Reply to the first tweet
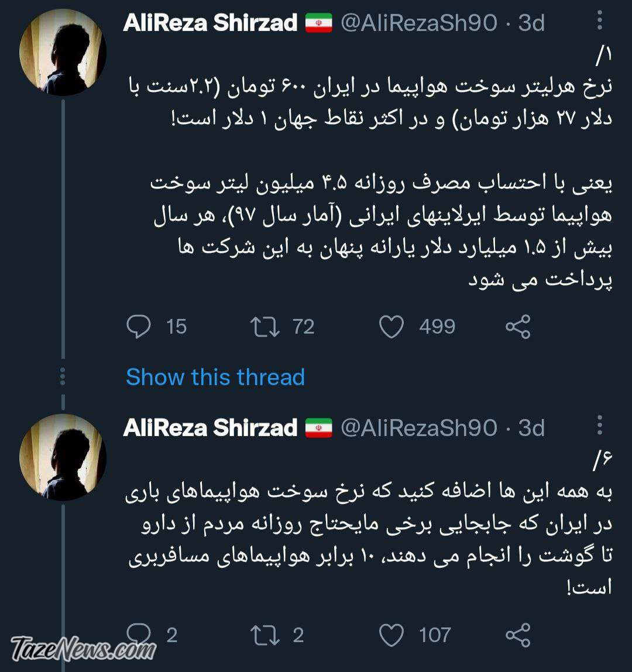This screenshot has height=672, width=632. coord(138,327)
